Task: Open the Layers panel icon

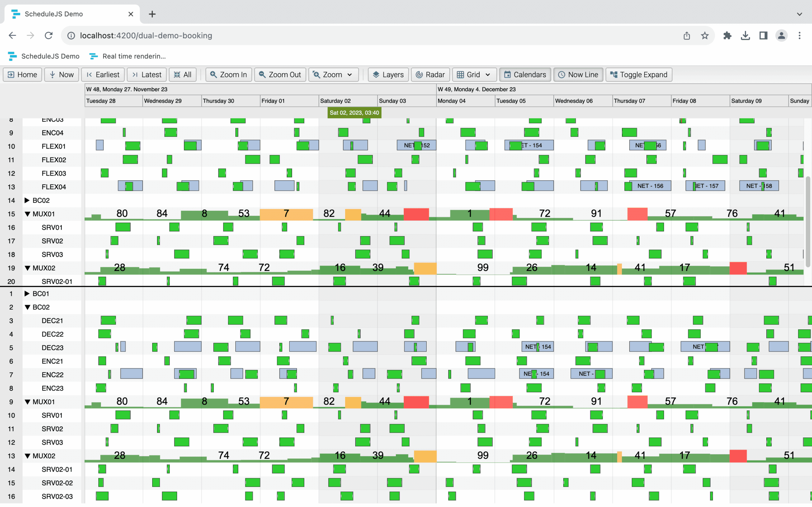Action: 377,74
